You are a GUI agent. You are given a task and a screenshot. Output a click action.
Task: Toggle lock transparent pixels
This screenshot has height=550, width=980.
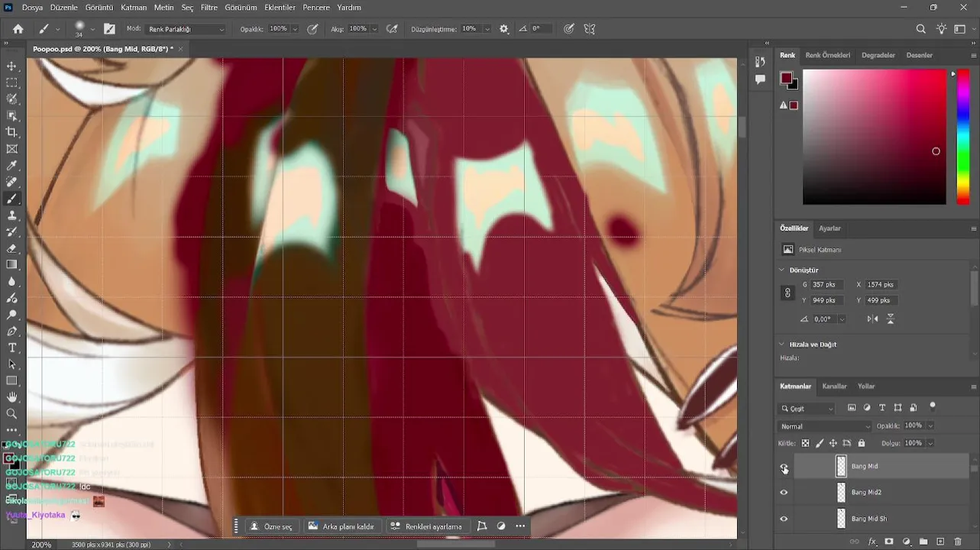(805, 443)
